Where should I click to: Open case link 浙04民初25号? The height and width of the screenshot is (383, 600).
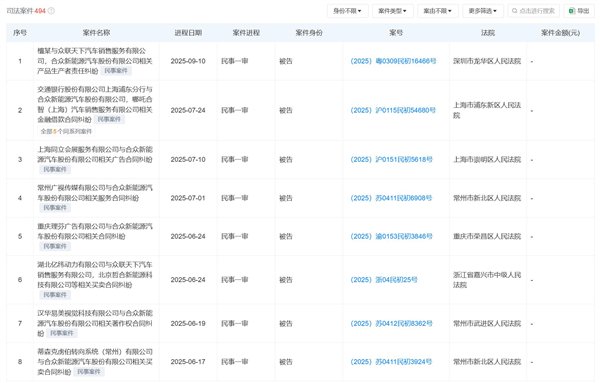coord(384,280)
